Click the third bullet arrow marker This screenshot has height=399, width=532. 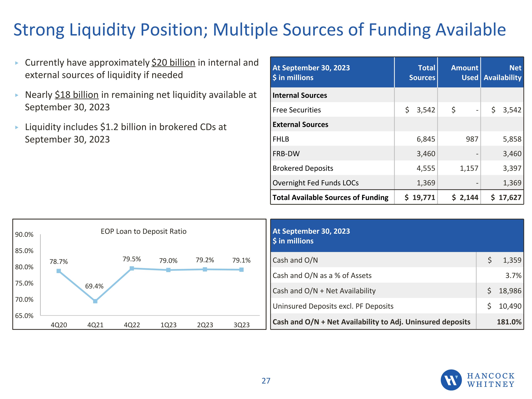pyautogui.click(x=17, y=128)
